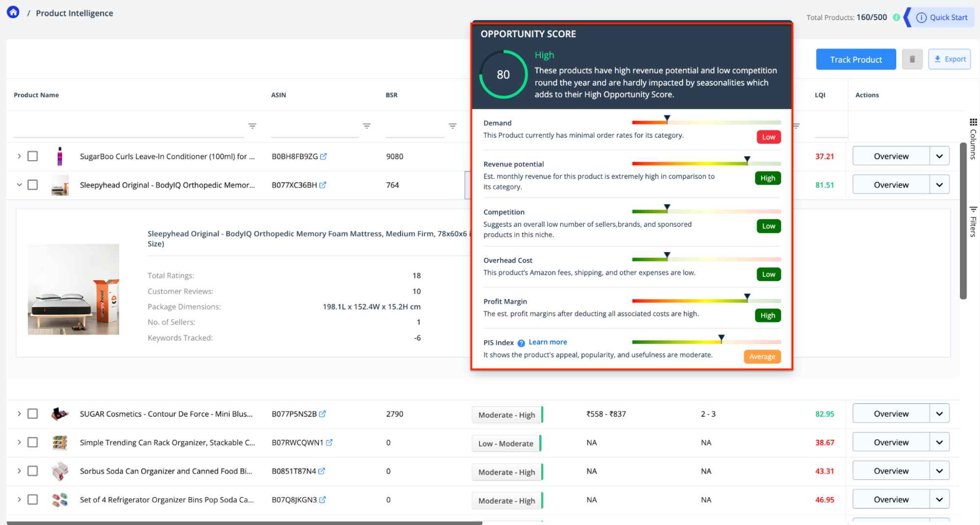The image size is (980, 525).
Task: Click the PIS Index help question icon
Action: tap(521, 343)
